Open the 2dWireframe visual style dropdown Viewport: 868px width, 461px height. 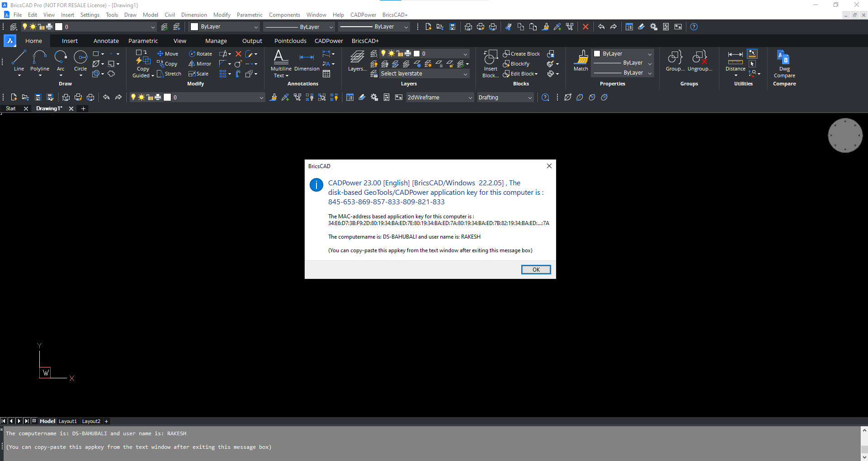click(x=440, y=97)
